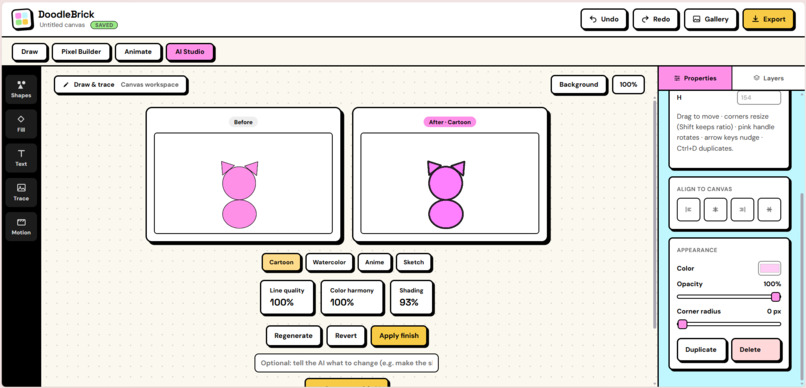Screen dimensions: 806x388
Task: Click Revert button
Action: [x=345, y=336]
